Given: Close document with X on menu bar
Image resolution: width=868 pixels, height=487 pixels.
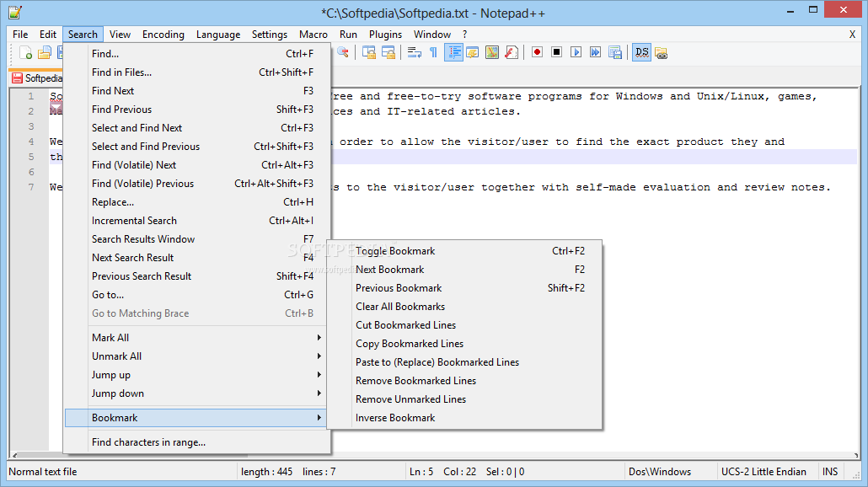Looking at the screenshot, I should 853,35.
